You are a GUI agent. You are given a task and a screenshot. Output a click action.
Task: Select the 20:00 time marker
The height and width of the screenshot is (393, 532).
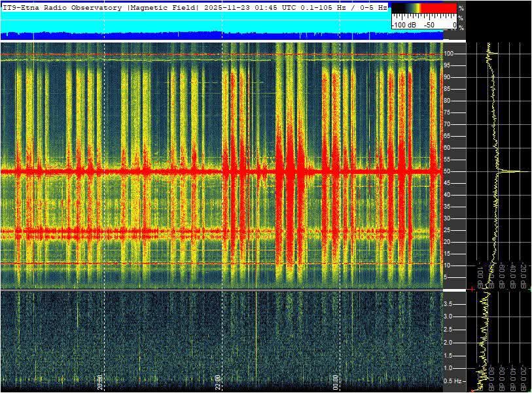[x=99, y=381]
